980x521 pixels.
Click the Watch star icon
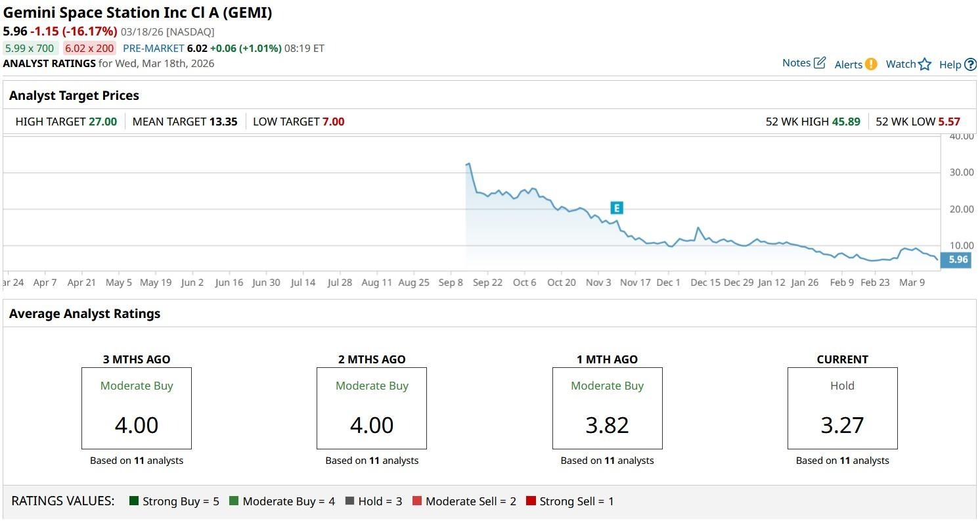pyautogui.click(x=925, y=64)
